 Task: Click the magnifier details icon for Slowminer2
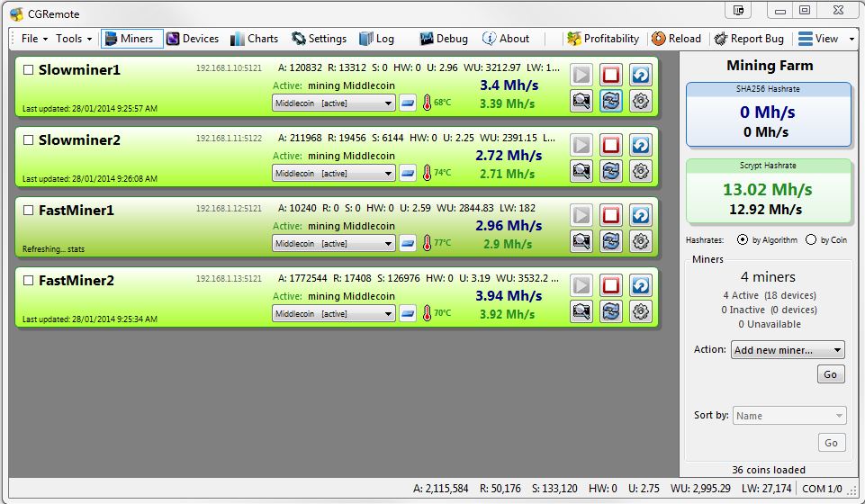581,171
